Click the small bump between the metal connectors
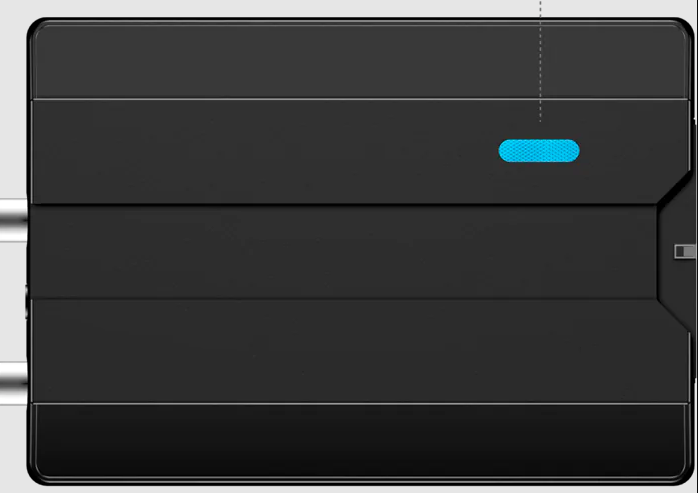 click(27, 302)
